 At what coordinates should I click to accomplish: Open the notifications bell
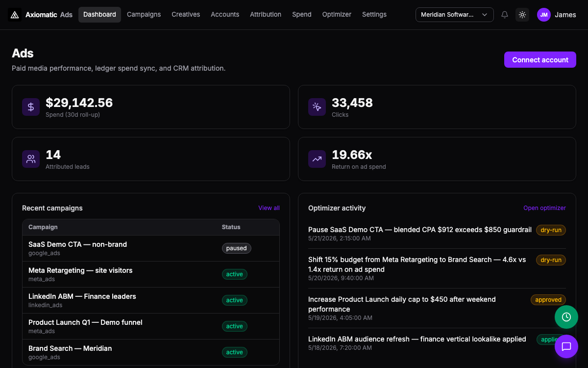click(x=505, y=15)
